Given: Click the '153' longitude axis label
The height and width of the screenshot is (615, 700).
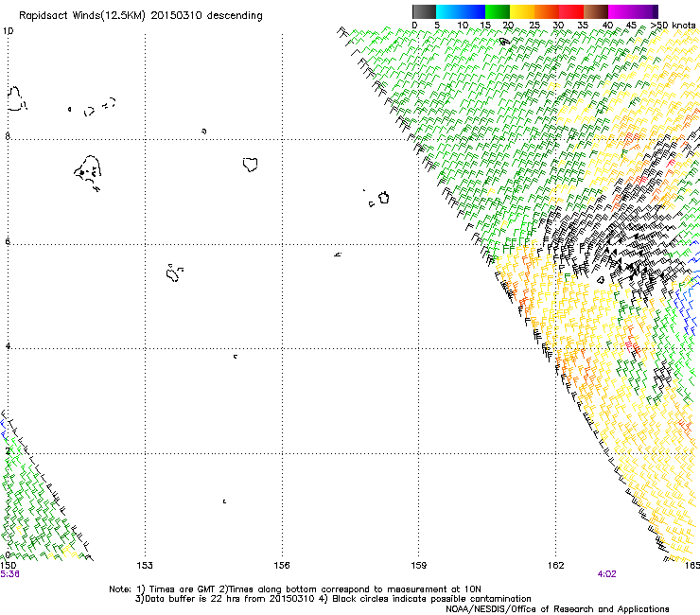Looking at the screenshot, I should click(x=145, y=566).
